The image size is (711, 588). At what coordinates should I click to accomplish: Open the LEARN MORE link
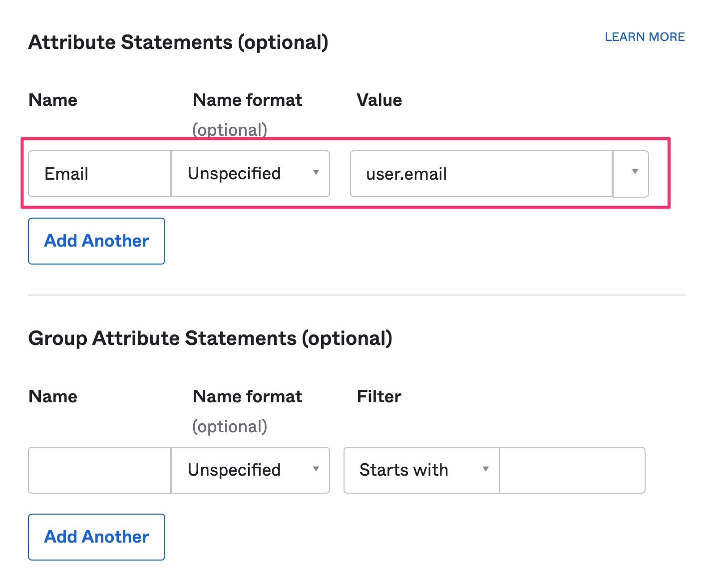point(645,36)
